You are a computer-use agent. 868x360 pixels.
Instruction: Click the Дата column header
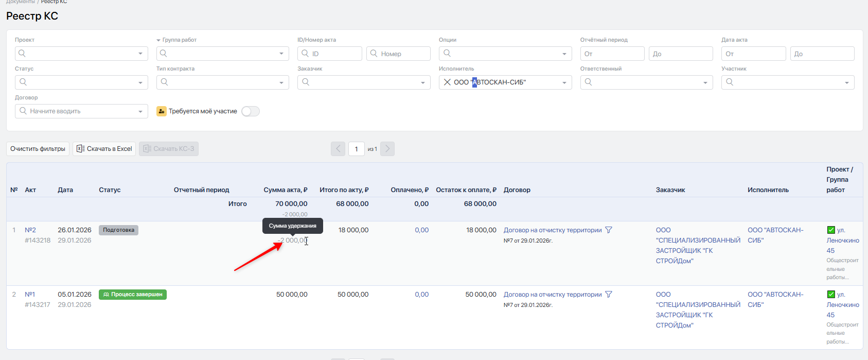(x=65, y=190)
